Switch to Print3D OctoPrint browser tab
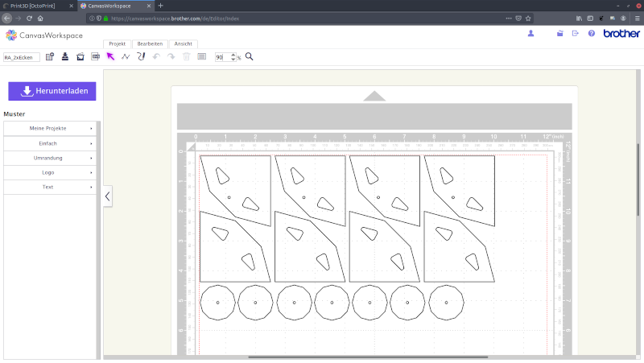The width and height of the screenshot is (644, 363). coord(36,6)
